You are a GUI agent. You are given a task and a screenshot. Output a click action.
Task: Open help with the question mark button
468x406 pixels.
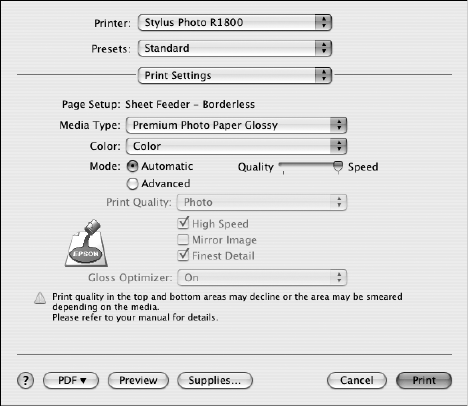[x=25, y=380]
